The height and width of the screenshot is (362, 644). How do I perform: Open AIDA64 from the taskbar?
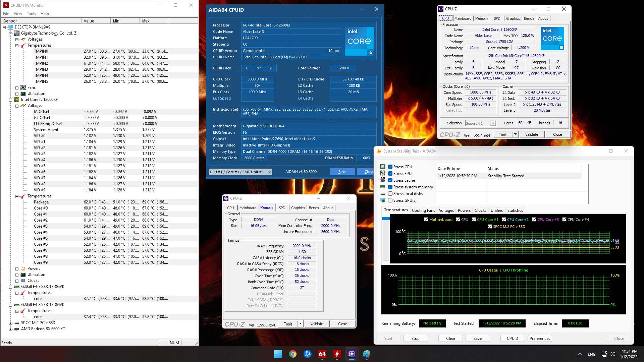[x=322, y=354]
